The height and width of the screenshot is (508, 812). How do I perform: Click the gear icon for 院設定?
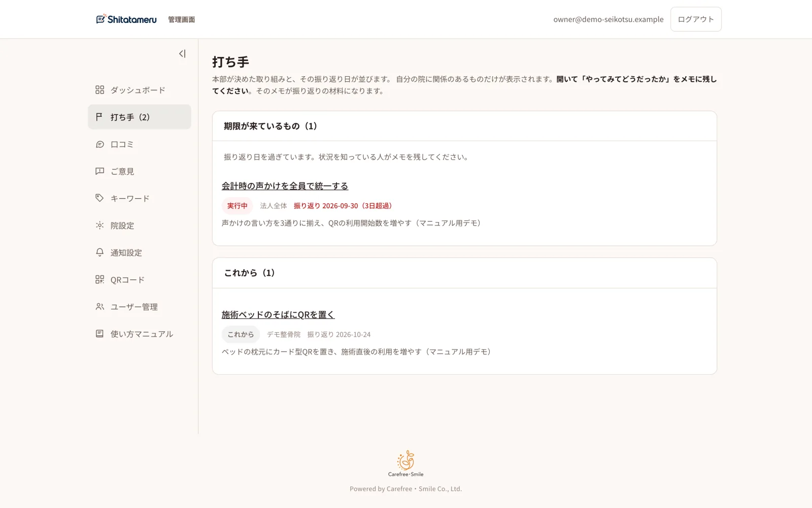(x=99, y=226)
